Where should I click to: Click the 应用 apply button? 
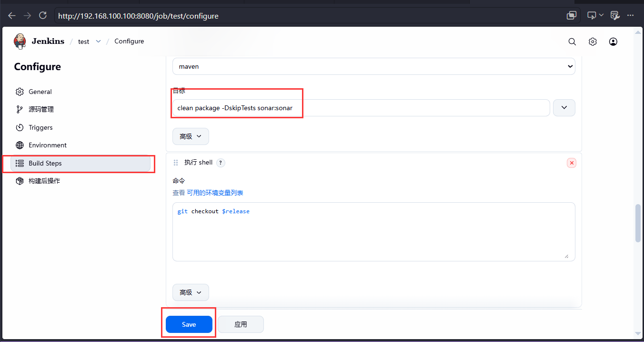pos(241,324)
